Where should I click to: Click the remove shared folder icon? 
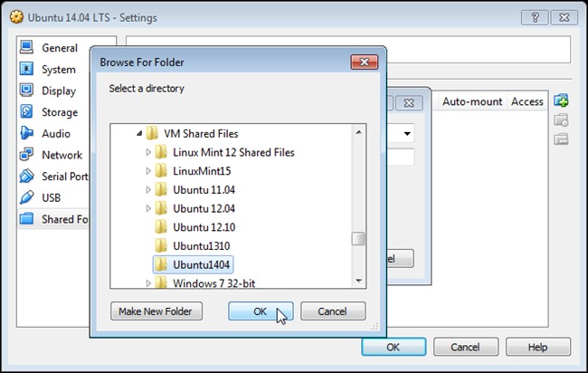pos(561,139)
